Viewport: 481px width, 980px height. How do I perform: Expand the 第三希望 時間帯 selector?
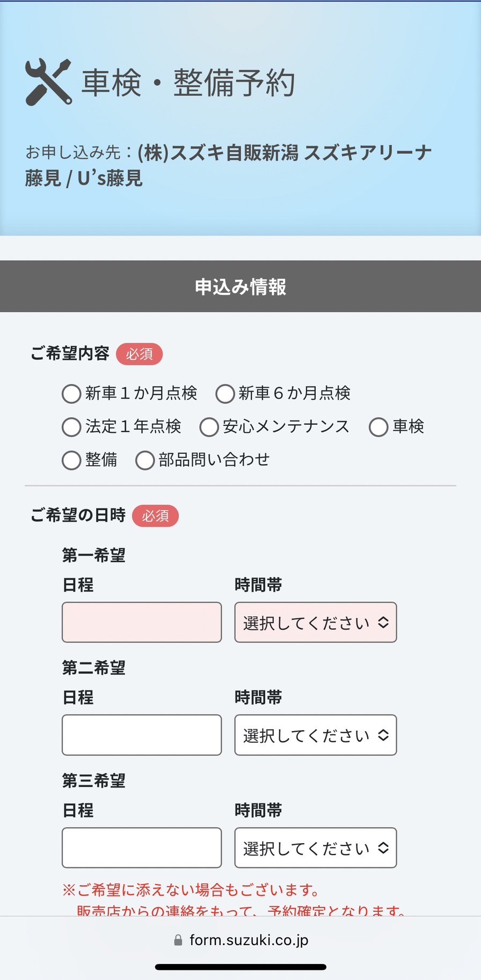click(316, 848)
